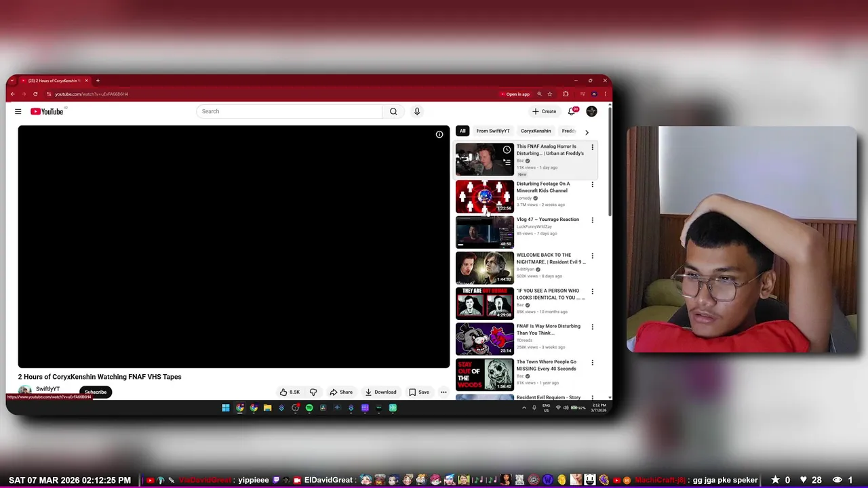868x488 pixels.
Task: Open taskbar clock showing 2:12 PM
Action: click(599, 407)
